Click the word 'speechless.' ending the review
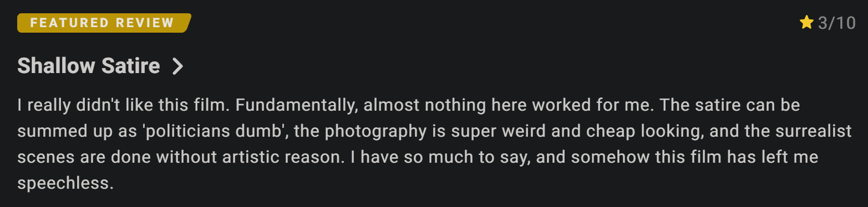This screenshot has height=207, width=868. coord(65,183)
